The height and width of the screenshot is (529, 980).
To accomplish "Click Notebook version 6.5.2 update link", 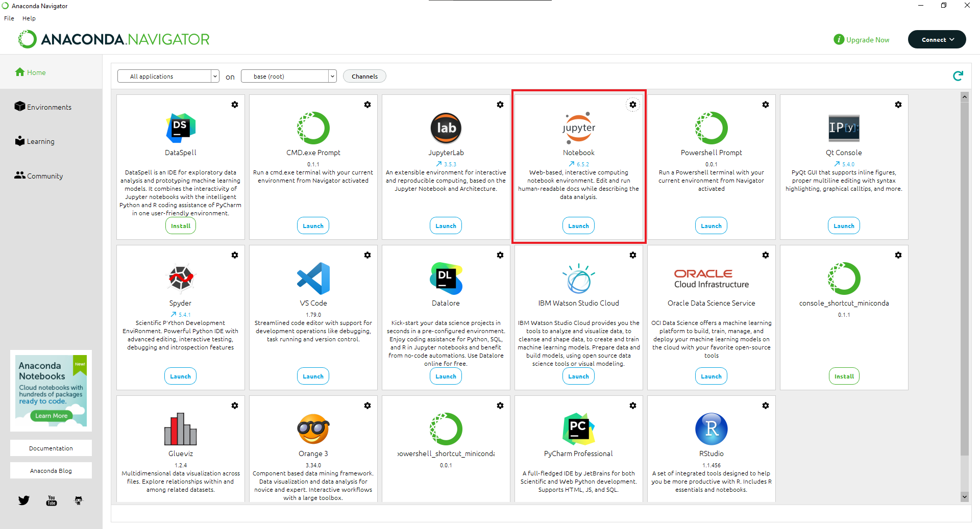I will [579, 164].
